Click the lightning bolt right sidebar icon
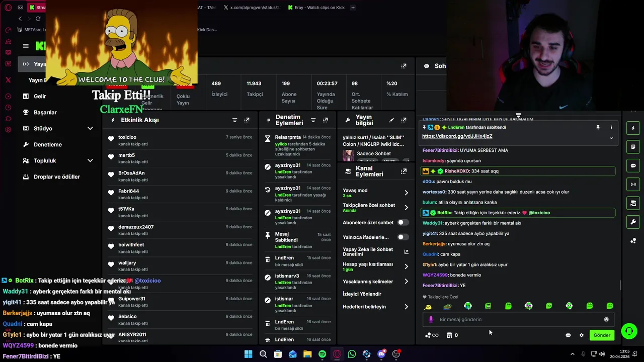 pyautogui.click(x=633, y=128)
